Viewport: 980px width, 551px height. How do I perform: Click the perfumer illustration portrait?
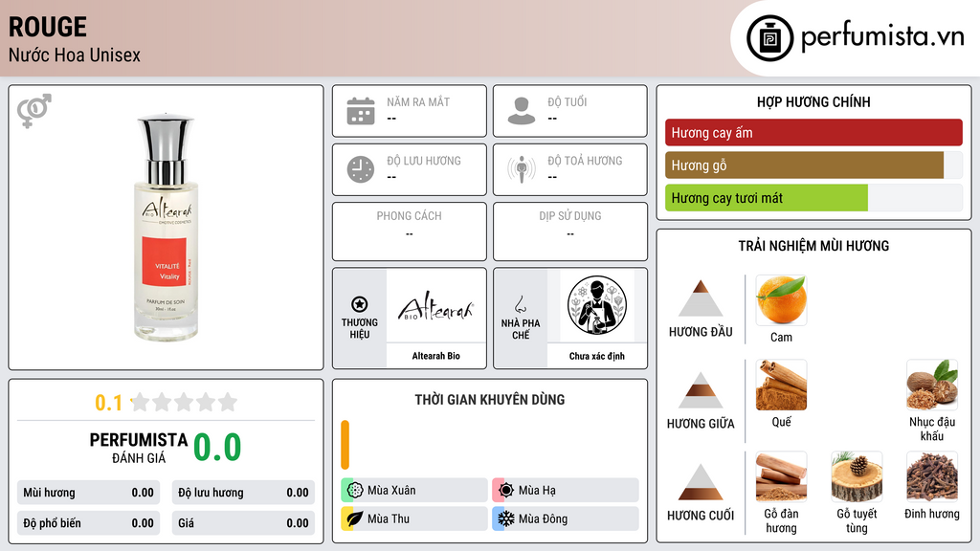[x=597, y=305]
